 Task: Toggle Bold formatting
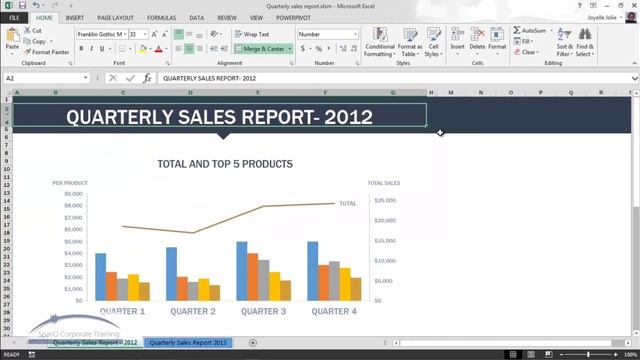81,49
